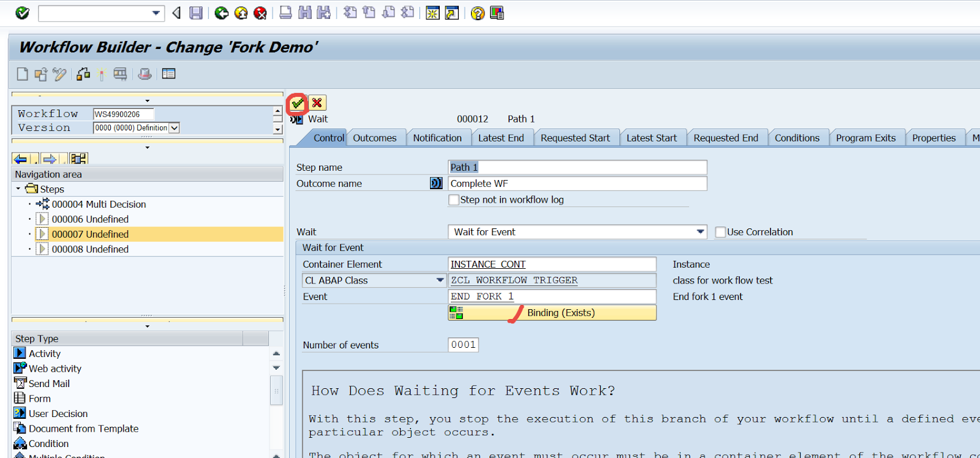
Task: Enable Step not in workflow log
Action: click(454, 200)
